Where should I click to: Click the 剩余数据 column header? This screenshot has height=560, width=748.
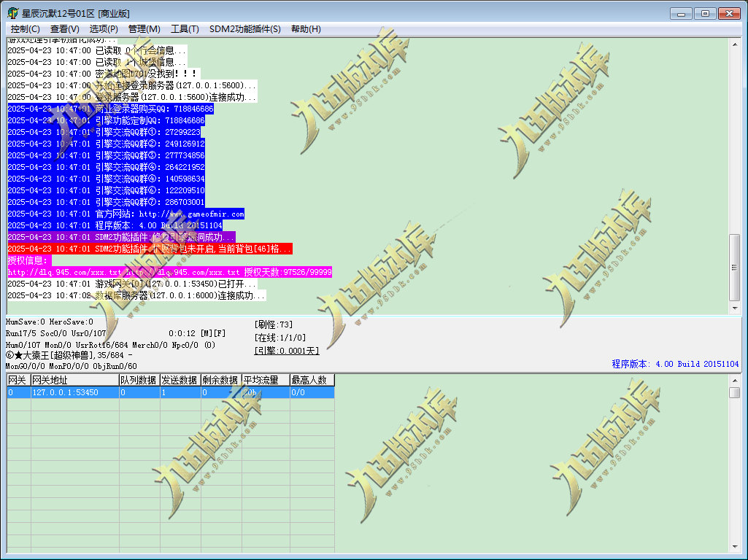tap(221, 380)
